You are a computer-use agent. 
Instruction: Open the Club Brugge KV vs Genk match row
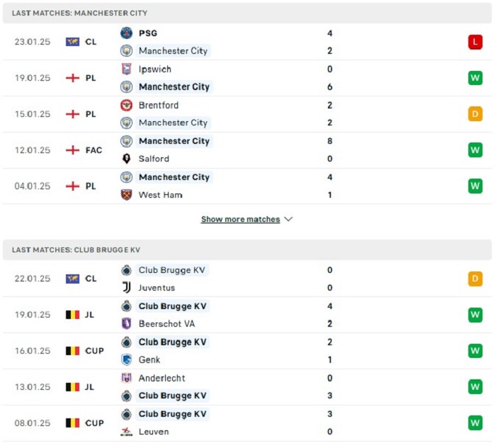click(247, 351)
